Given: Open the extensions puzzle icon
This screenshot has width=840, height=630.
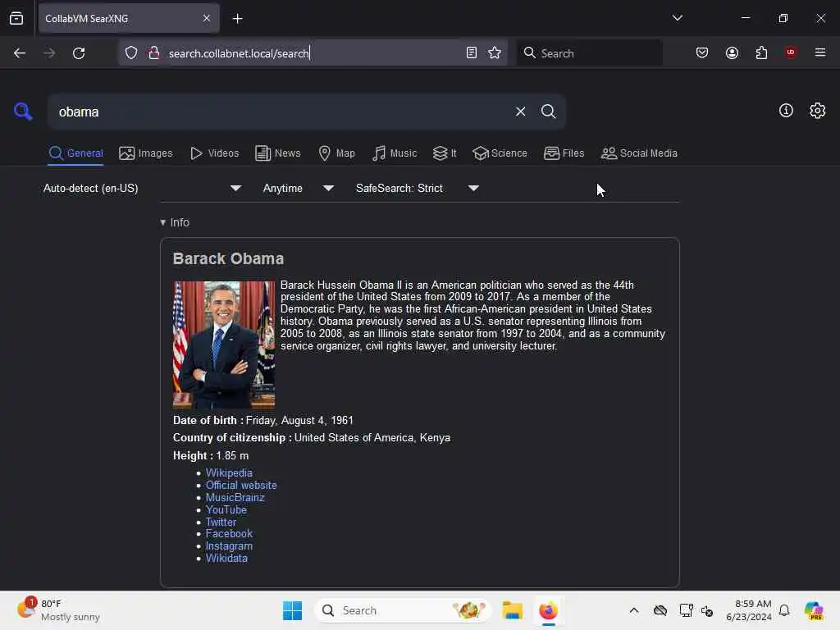Looking at the screenshot, I should tap(761, 52).
